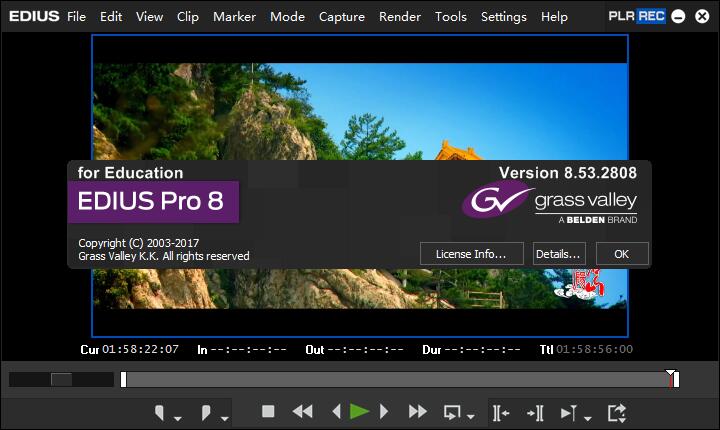This screenshot has width=720, height=430.
Task: Close the EDIUS window
Action: [702, 17]
